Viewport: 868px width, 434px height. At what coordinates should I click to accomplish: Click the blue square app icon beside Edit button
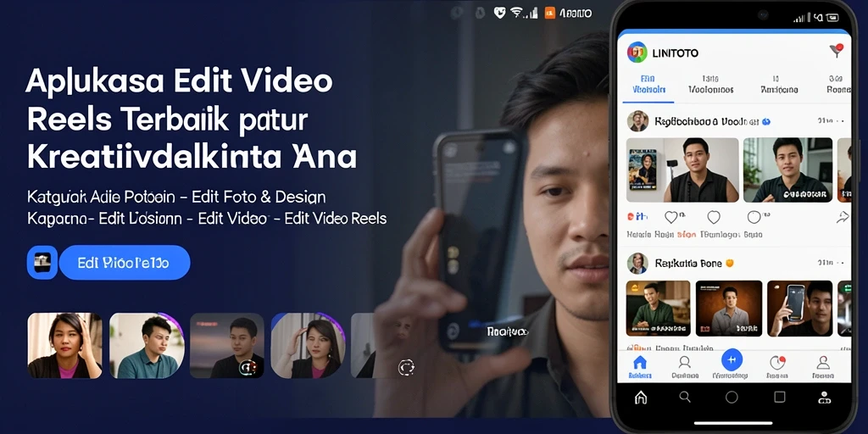point(42,263)
